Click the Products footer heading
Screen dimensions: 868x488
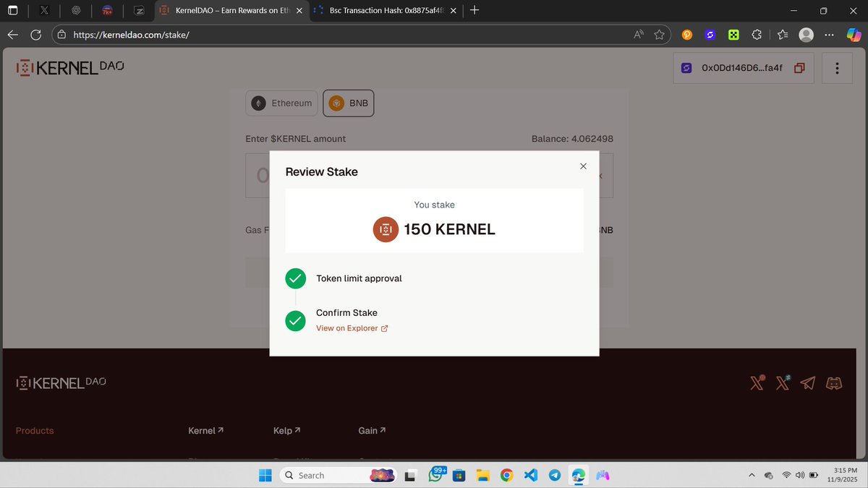tap(35, 430)
